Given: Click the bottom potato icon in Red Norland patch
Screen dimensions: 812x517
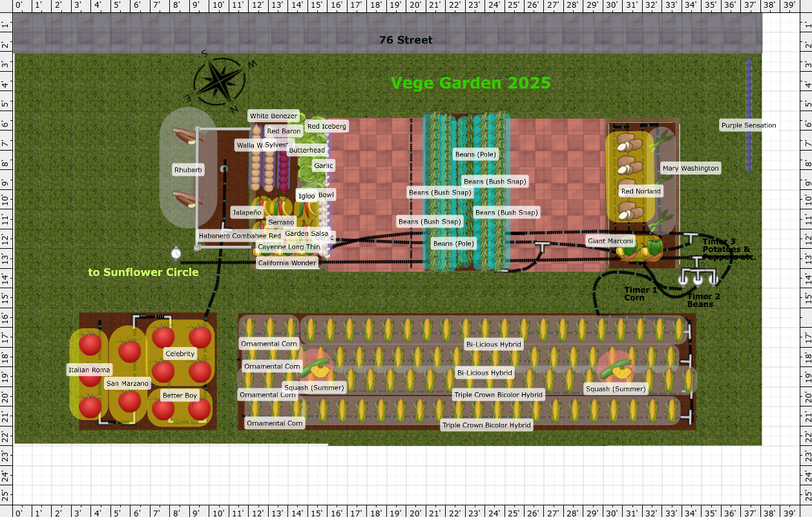Looking at the screenshot, I should [630, 212].
